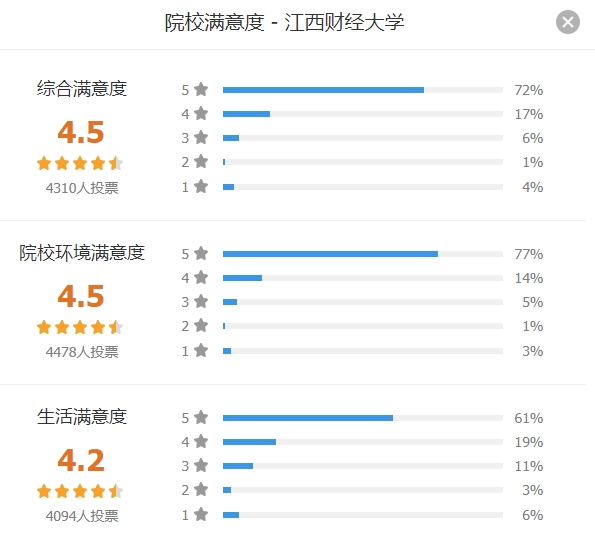Click the 5-star icon in 综合满意度 breakdown
Viewport: 595px width, 545px height.
click(201, 90)
